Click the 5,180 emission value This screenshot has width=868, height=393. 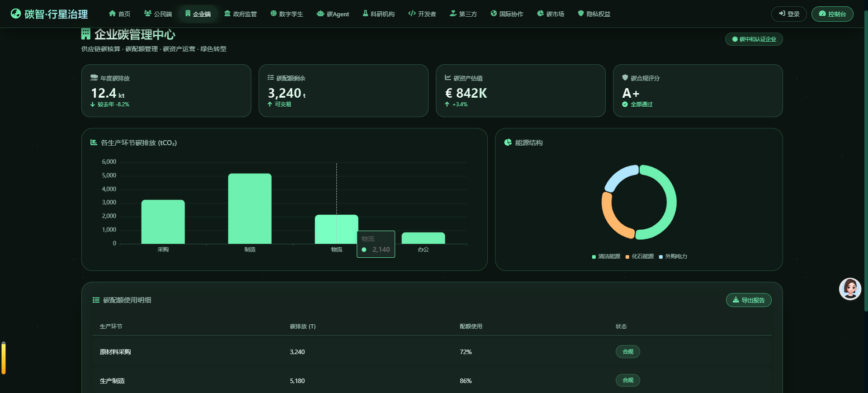(x=297, y=381)
